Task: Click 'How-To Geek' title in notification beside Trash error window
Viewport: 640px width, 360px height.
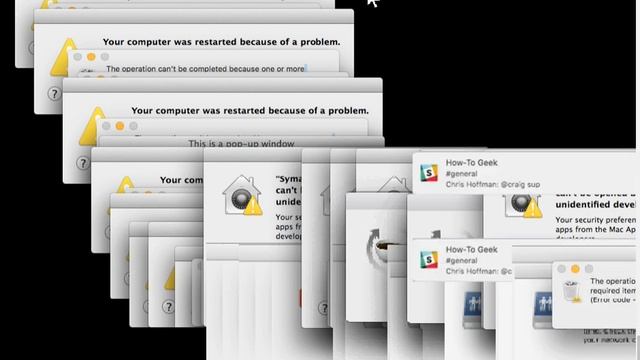Action: (x=471, y=249)
